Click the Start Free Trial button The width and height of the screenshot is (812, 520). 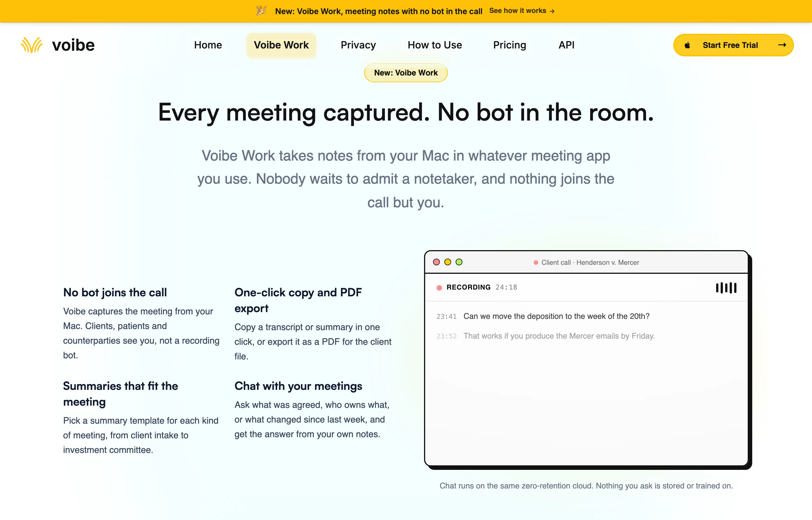(733, 45)
